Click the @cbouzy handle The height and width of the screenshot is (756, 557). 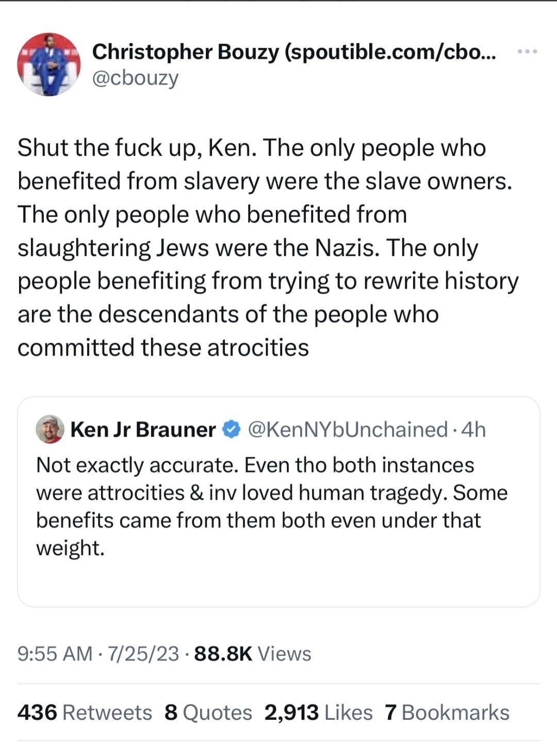135,78
